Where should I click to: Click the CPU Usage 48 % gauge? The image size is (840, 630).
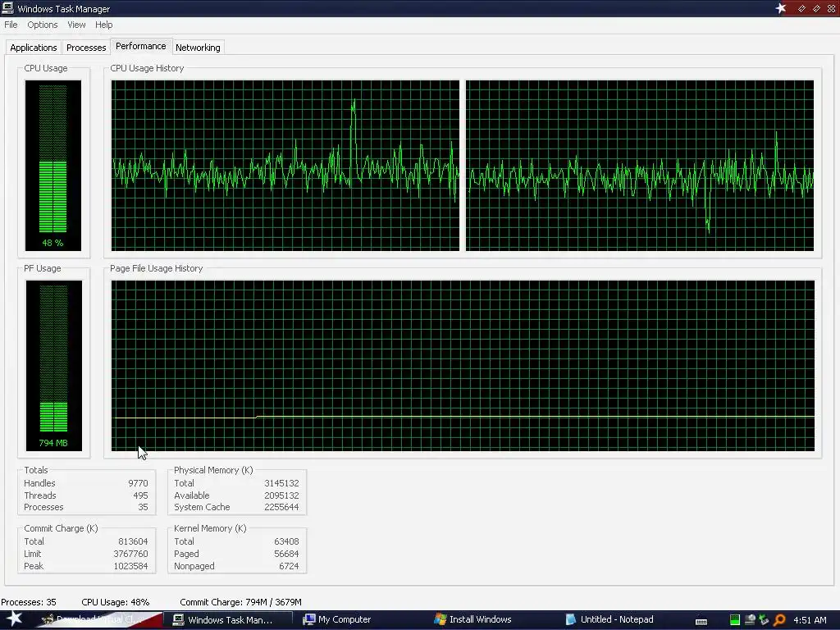pyautogui.click(x=53, y=166)
